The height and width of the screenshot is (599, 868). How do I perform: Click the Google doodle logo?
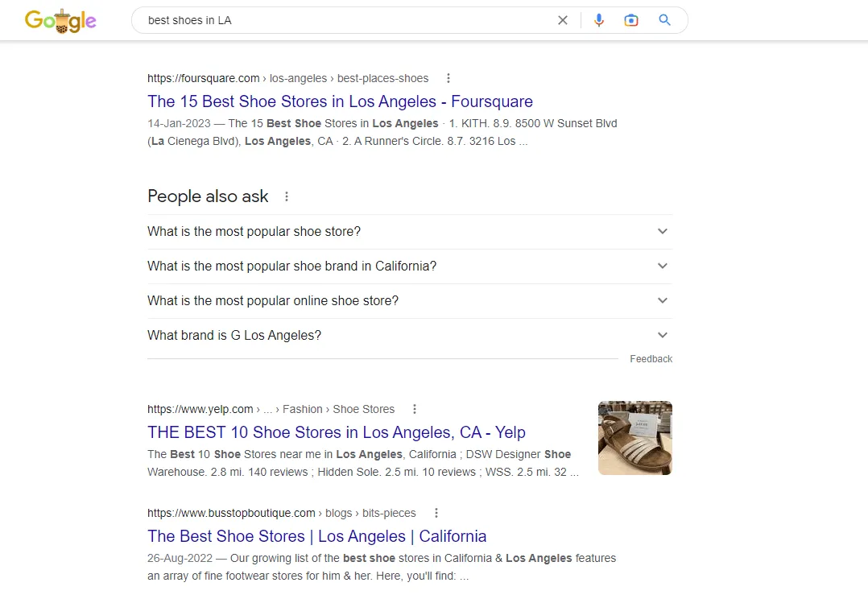(x=61, y=20)
